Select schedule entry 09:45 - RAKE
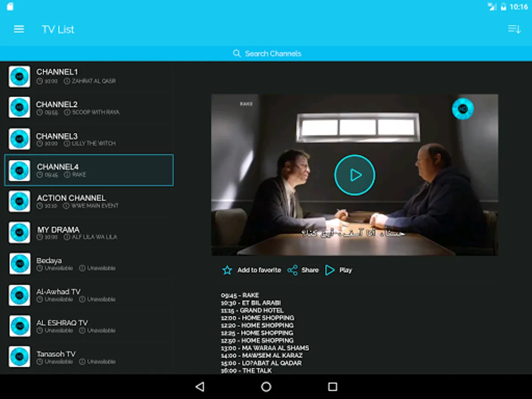This screenshot has width=532, height=399. (240, 295)
